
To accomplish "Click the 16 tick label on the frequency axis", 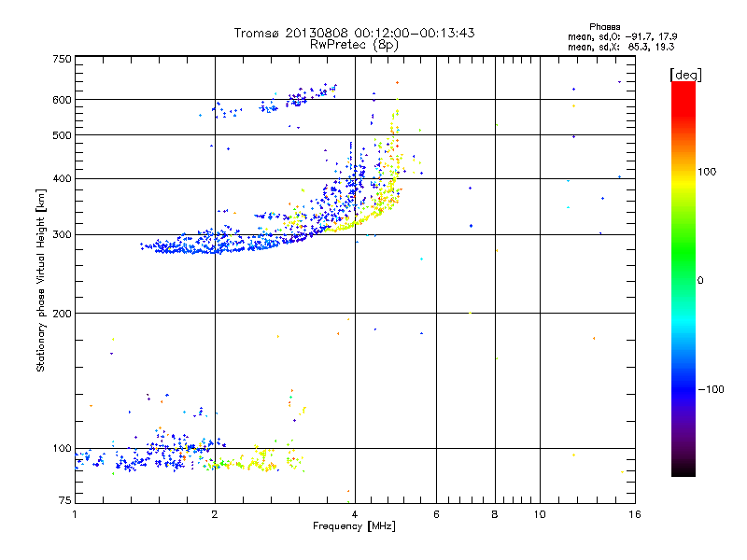I will tap(635, 514).
